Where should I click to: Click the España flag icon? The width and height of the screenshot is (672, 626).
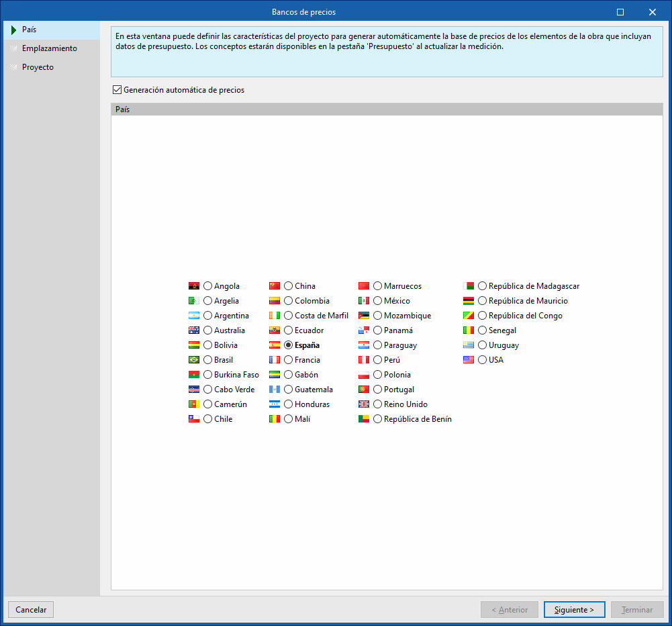(275, 345)
